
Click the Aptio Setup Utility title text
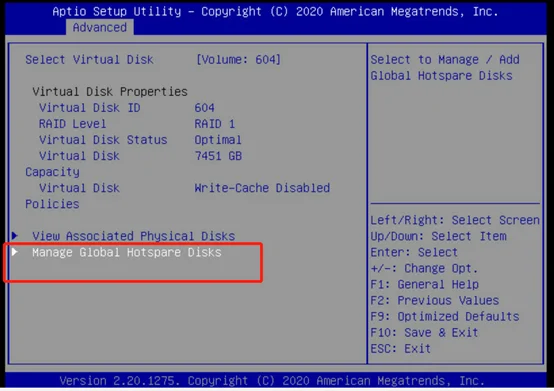coord(275,11)
